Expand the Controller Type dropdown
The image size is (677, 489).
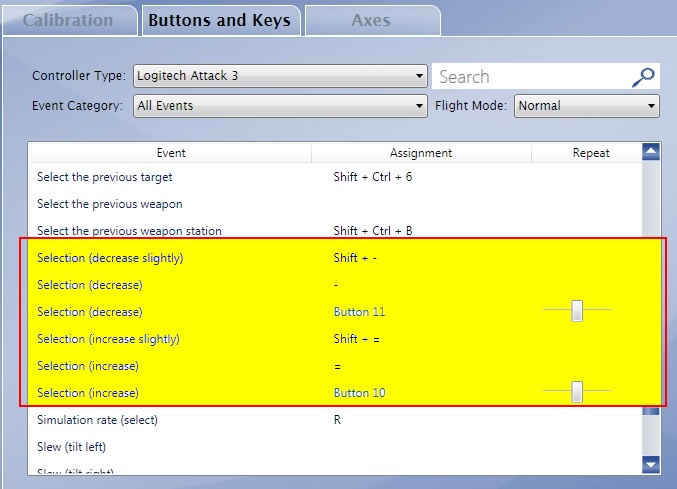(280, 76)
